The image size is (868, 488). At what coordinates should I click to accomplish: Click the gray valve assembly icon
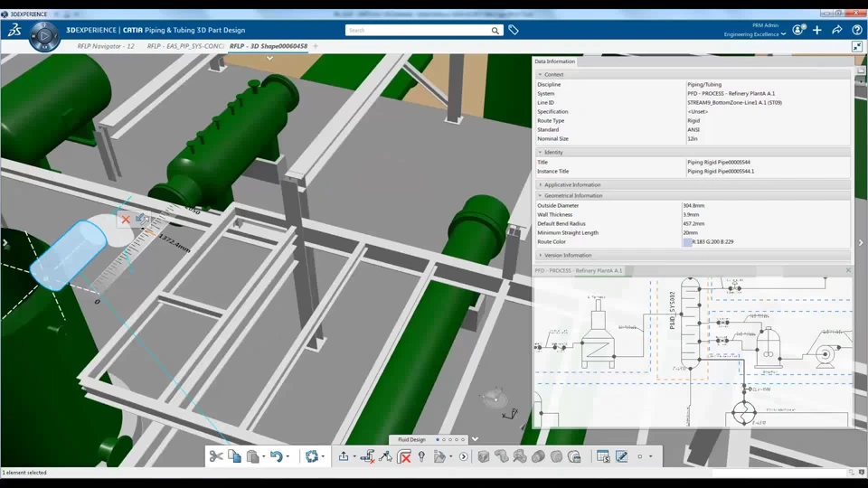(x=520, y=456)
